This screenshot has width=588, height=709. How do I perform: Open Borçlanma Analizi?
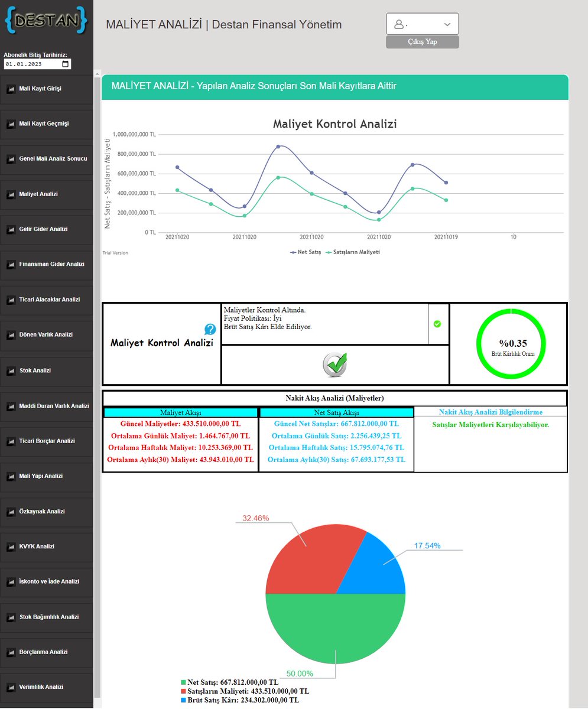click(47, 652)
